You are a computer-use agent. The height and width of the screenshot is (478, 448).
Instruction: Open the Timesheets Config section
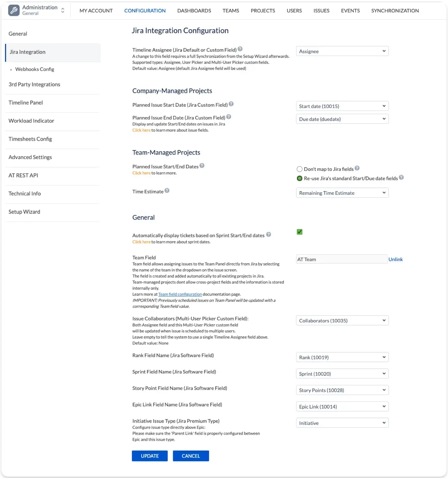pos(30,139)
